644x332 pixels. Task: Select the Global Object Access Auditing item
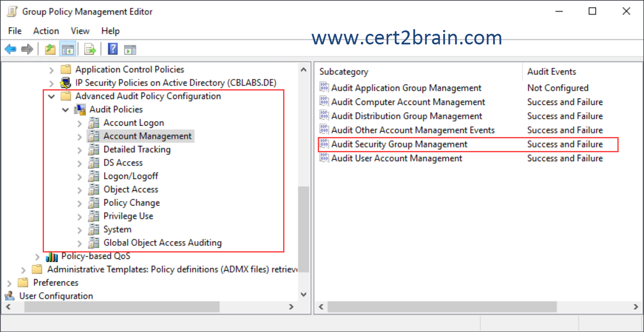click(162, 243)
